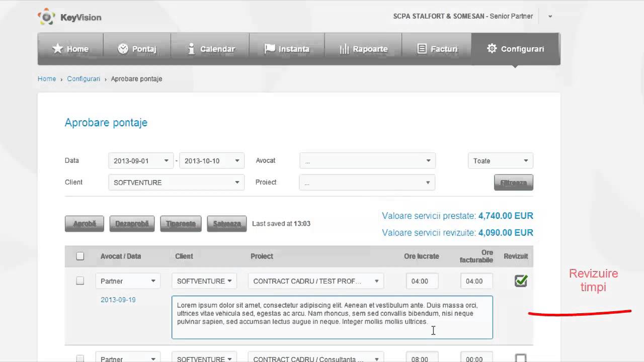Open the Toate status dropdown
644x362 pixels.
click(x=500, y=161)
